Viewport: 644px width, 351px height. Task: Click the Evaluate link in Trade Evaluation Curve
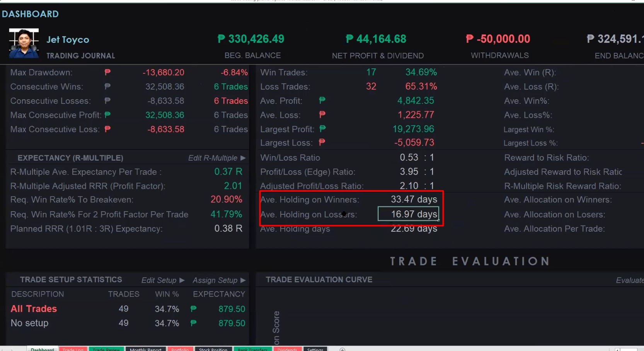tap(630, 280)
